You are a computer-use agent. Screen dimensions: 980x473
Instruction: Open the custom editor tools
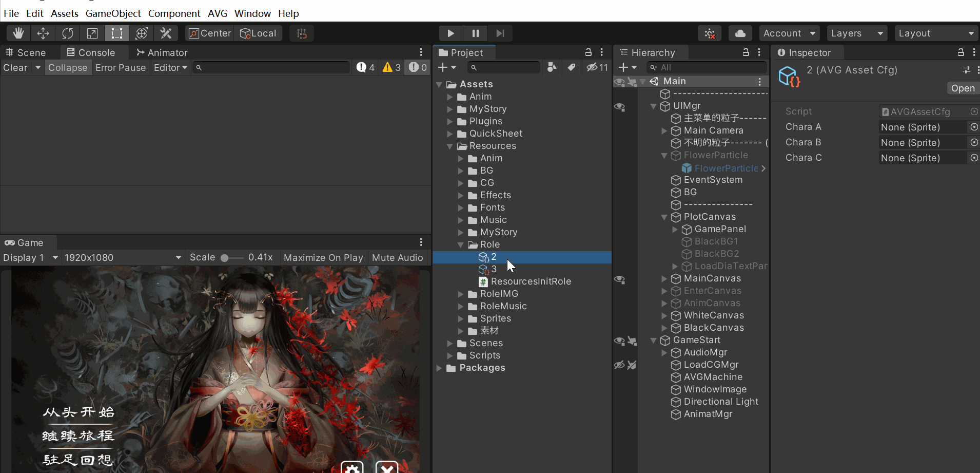166,33
